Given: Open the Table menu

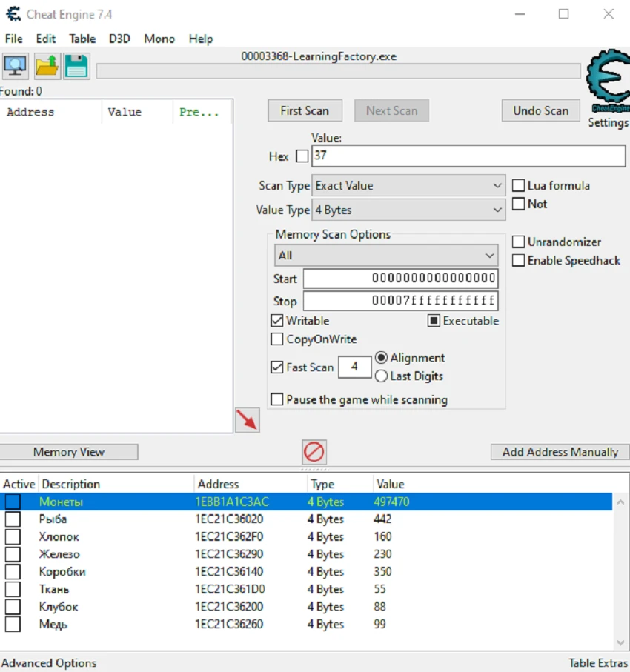Looking at the screenshot, I should pos(82,39).
